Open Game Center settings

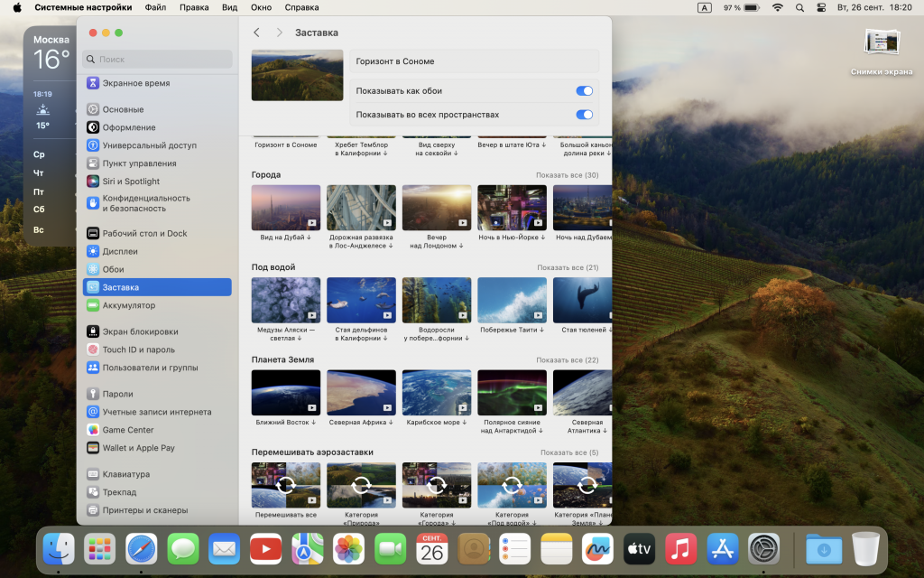tap(127, 430)
